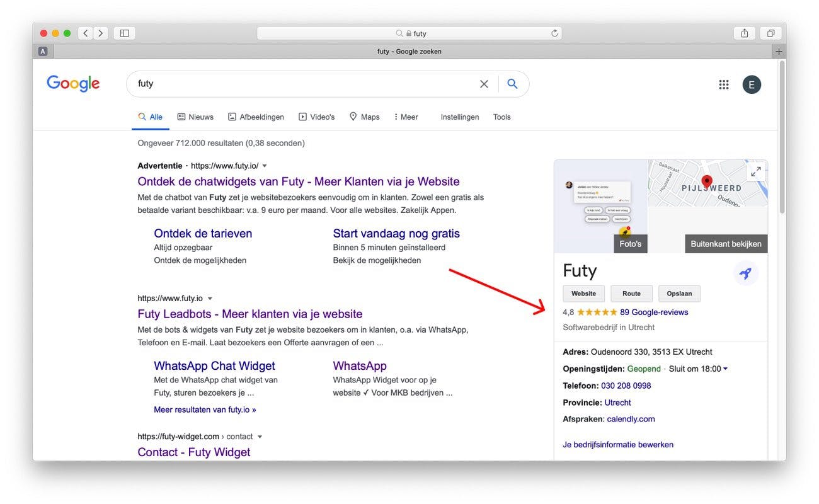Select the Alle search tab
Screen dimensions: 819x504
[x=151, y=117]
